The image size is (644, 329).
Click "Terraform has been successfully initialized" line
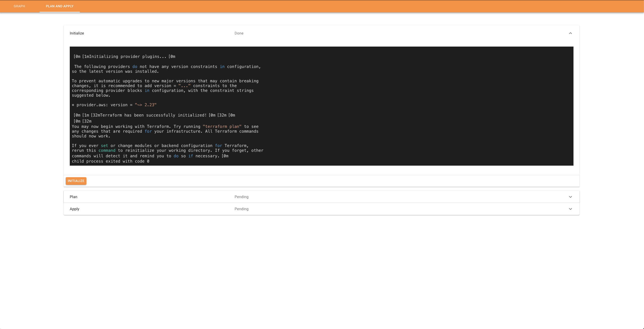pyautogui.click(x=154, y=115)
